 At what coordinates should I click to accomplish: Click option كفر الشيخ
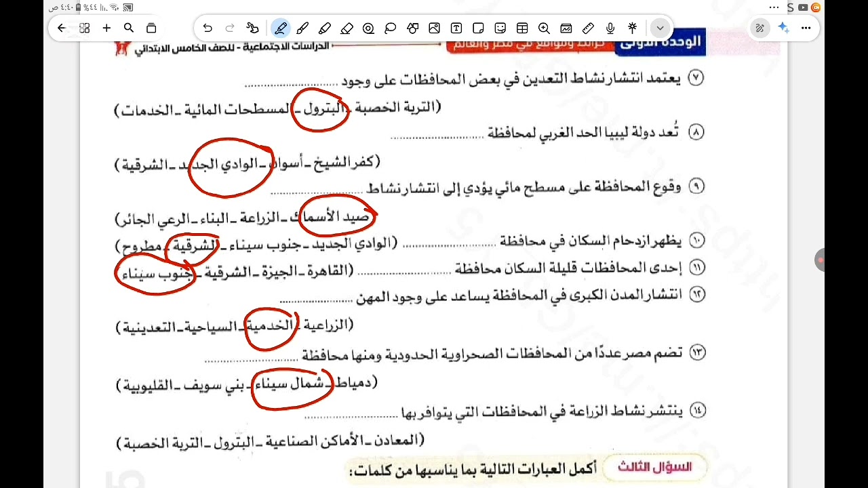(x=343, y=162)
